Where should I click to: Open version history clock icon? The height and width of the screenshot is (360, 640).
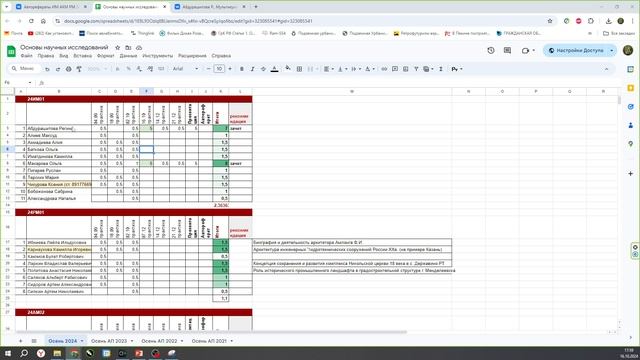point(491,50)
